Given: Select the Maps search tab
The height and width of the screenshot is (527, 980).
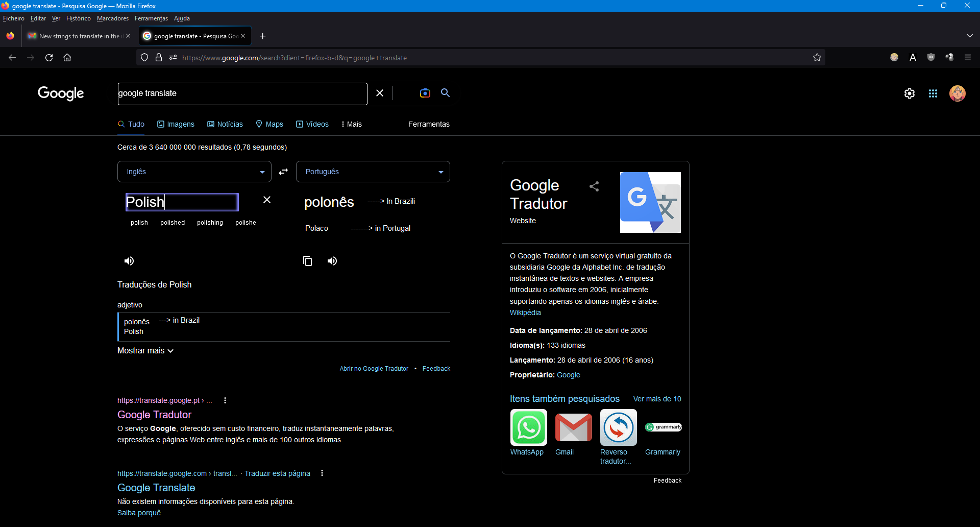Looking at the screenshot, I should point(269,124).
